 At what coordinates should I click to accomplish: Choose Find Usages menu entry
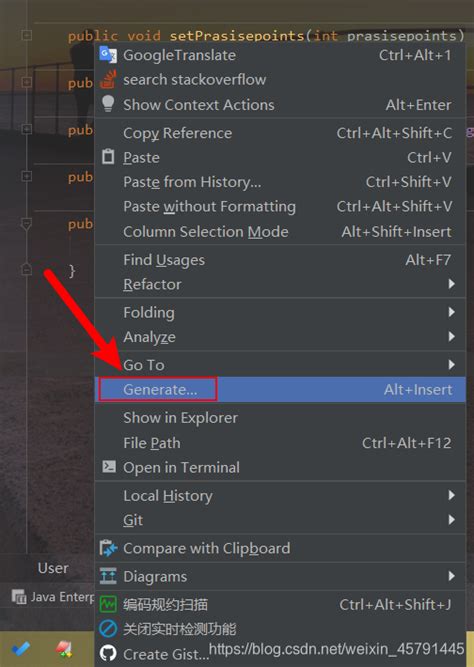280,259
